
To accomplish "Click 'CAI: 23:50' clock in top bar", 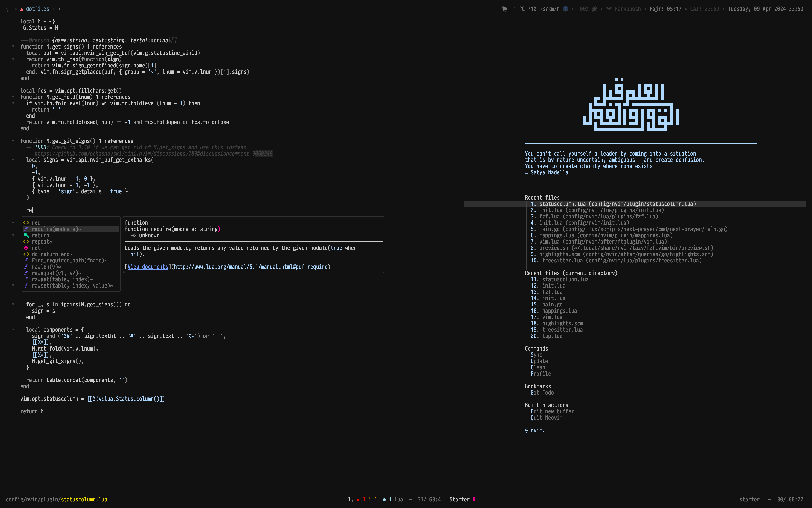I will coord(705,9).
